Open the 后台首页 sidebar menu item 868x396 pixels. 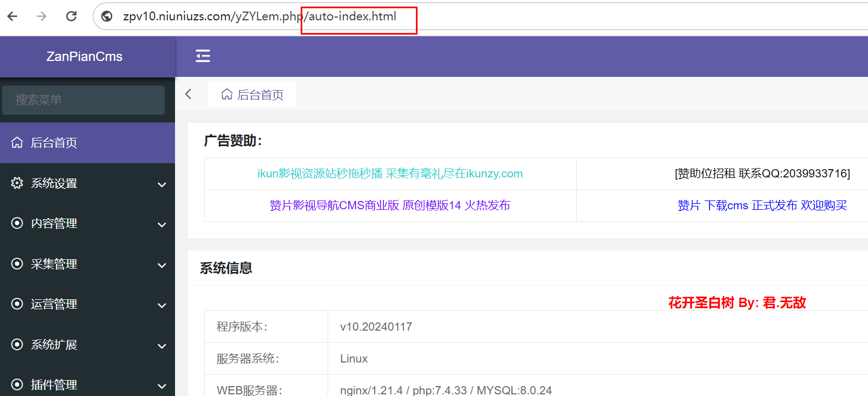coord(87,143)
